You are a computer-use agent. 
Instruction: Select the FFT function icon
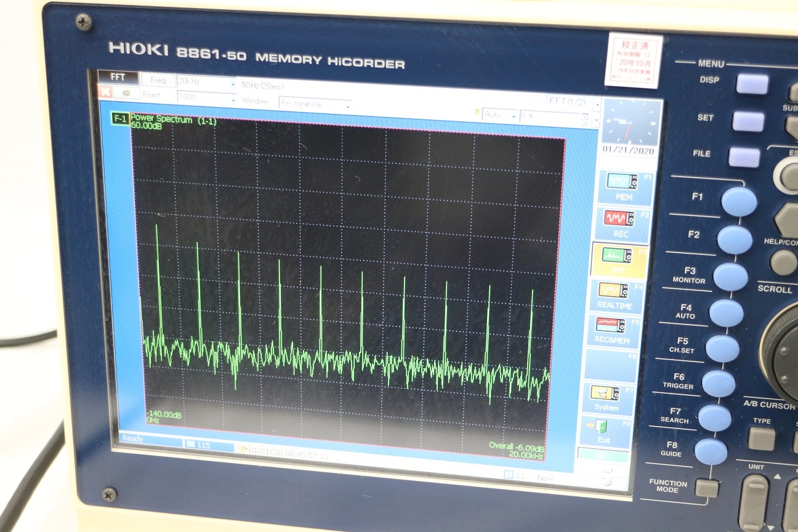click(x=616, y=255)
